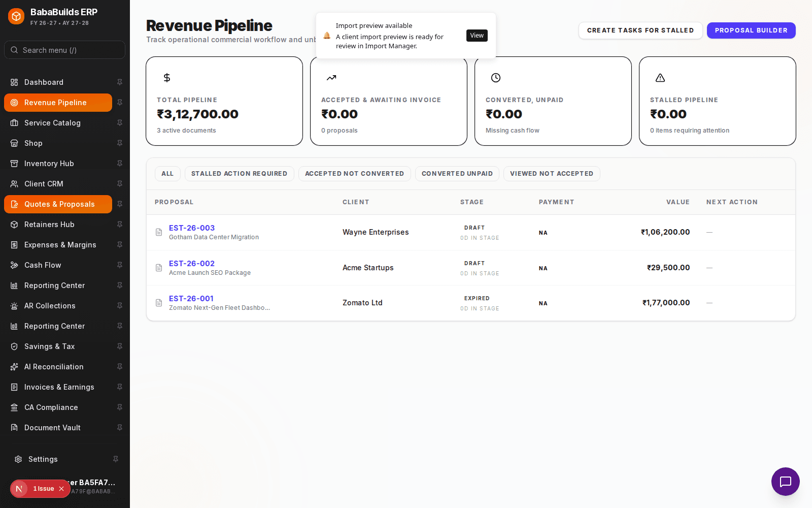Open the Dashboard sidebar icon
Viewport: 812px width, 508px height.
click(14, 82)
